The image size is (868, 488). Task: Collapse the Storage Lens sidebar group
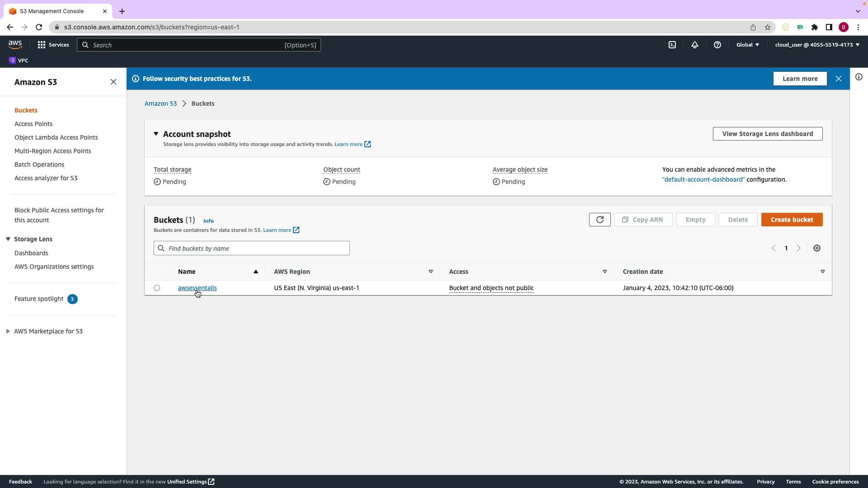[8, 239]
